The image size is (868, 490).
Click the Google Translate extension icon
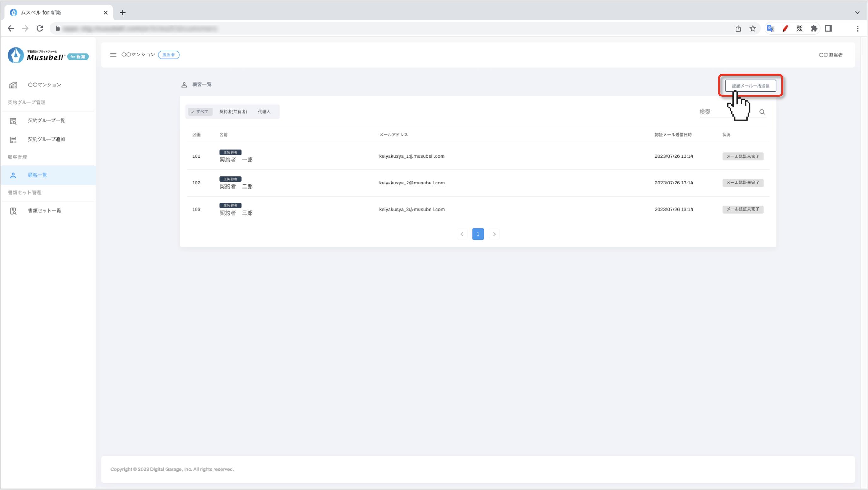770,29
